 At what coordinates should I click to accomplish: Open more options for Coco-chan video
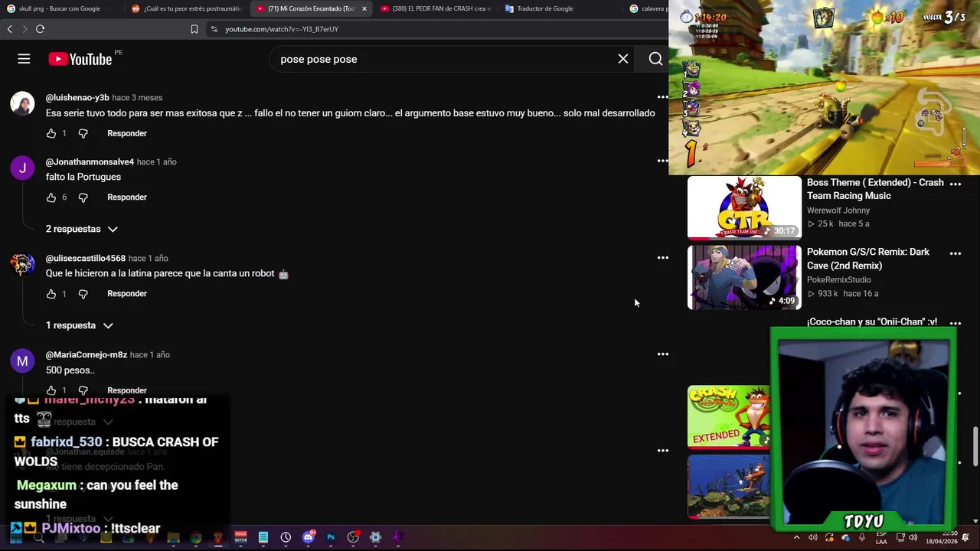(955, 323)
